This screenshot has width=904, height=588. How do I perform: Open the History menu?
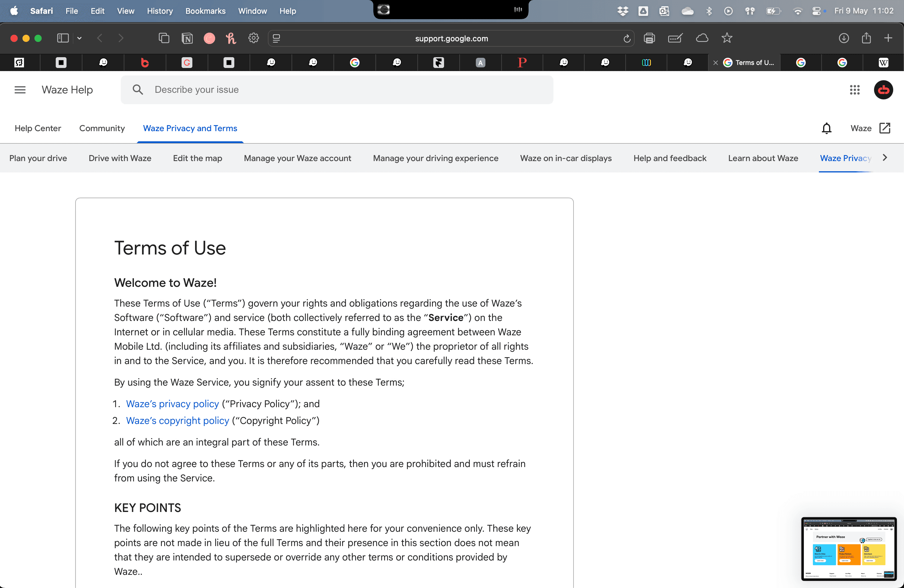(159, 11)
